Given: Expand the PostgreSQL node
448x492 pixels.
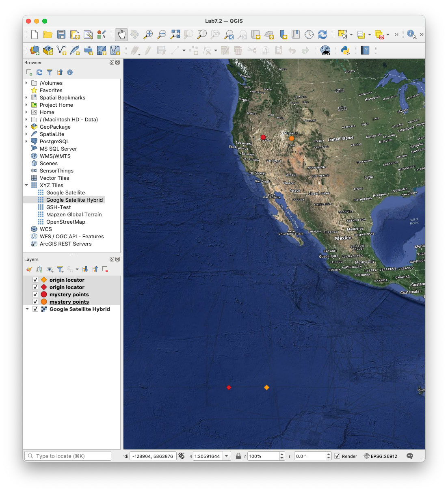Looking at the screenshot, I should [x=26, y=141].
